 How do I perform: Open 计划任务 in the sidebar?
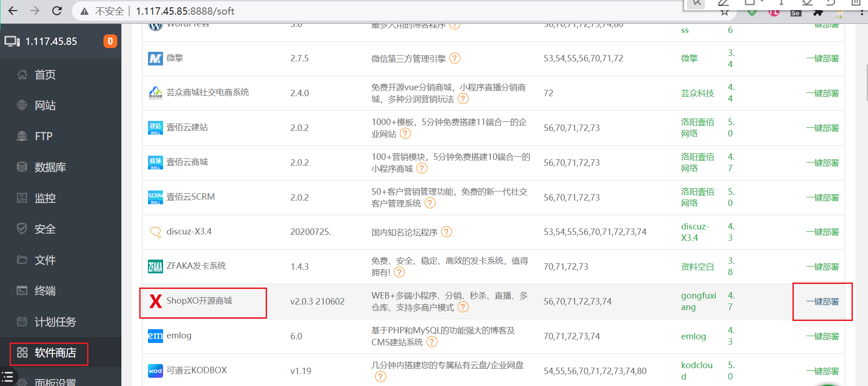[x=60, y=322]
